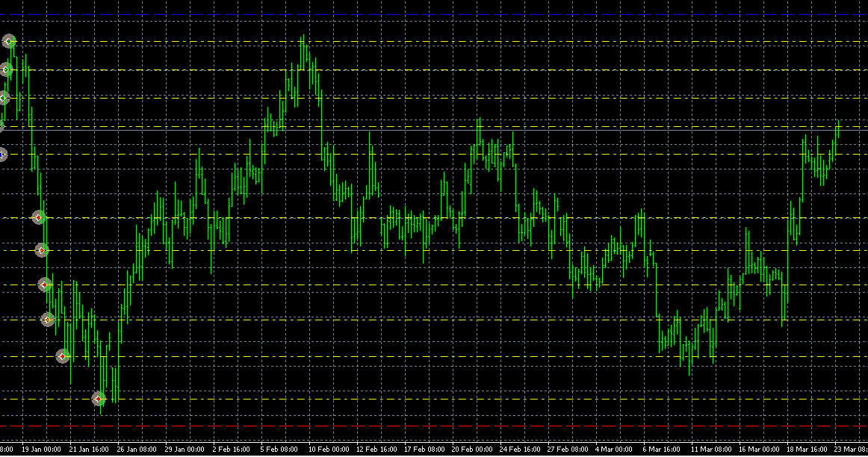The height and width of the screenshot is (457, 868).
Task: Select the blue dashed horizontal line at top
Action: coord(434,15)
